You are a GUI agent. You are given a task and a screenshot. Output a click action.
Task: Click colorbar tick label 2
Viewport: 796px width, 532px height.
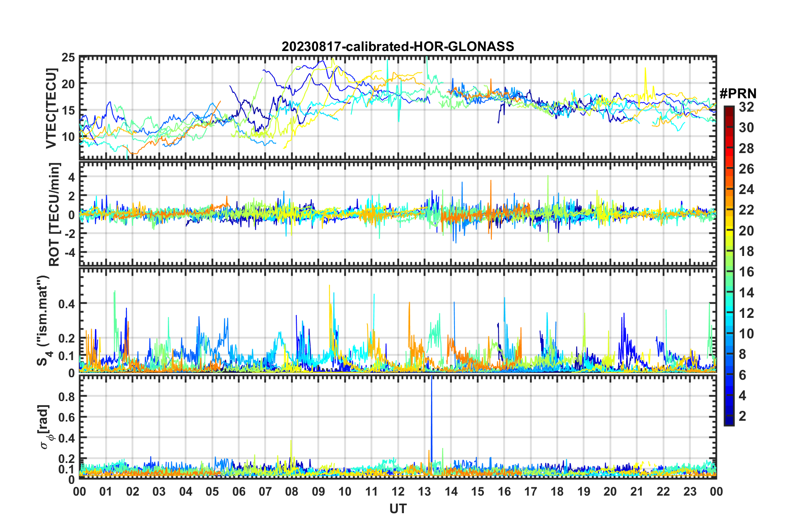click(x=742, y=416)
